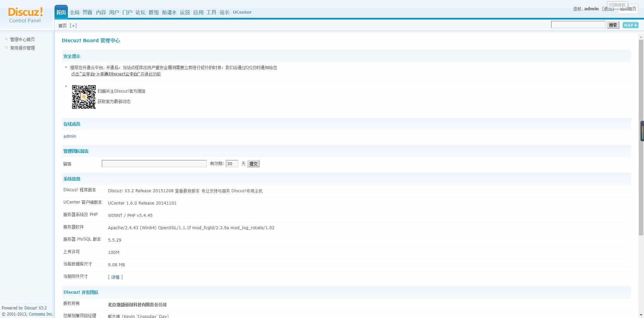Open the 站长 menu tab
This screenshot has width=644, height=318.
pyautogui.click(x=224, y=12)
